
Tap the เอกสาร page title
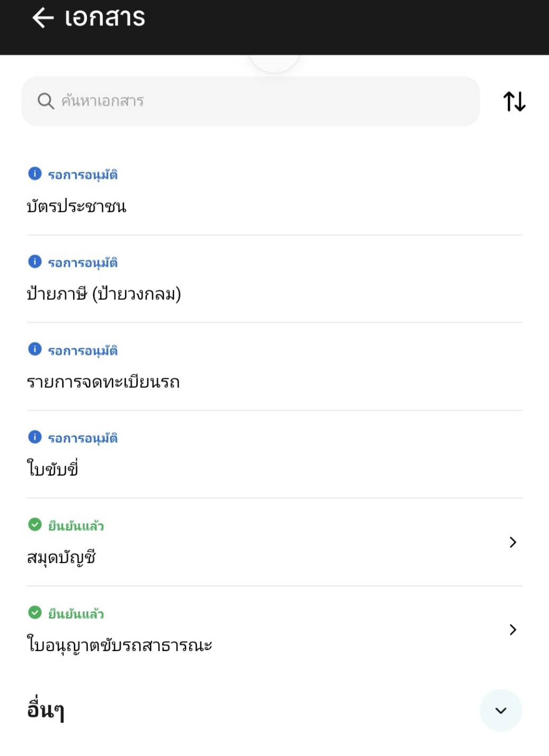pyautogui.click(x=104, y=18)
